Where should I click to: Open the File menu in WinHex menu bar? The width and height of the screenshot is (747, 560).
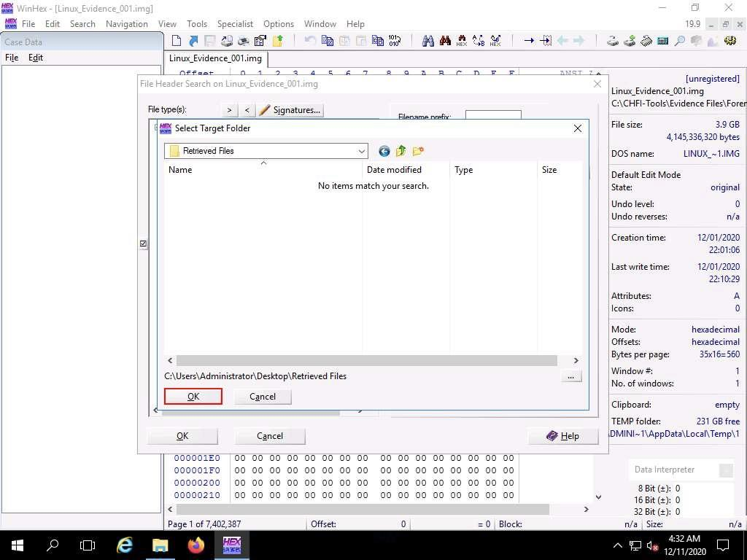[x=28, y=24]
